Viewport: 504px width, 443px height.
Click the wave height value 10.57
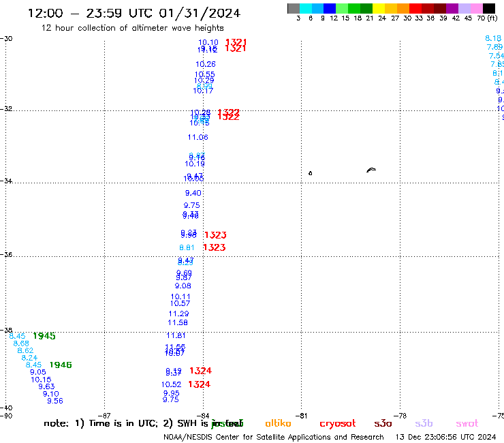pyautogui.click(x=180, y=303)
